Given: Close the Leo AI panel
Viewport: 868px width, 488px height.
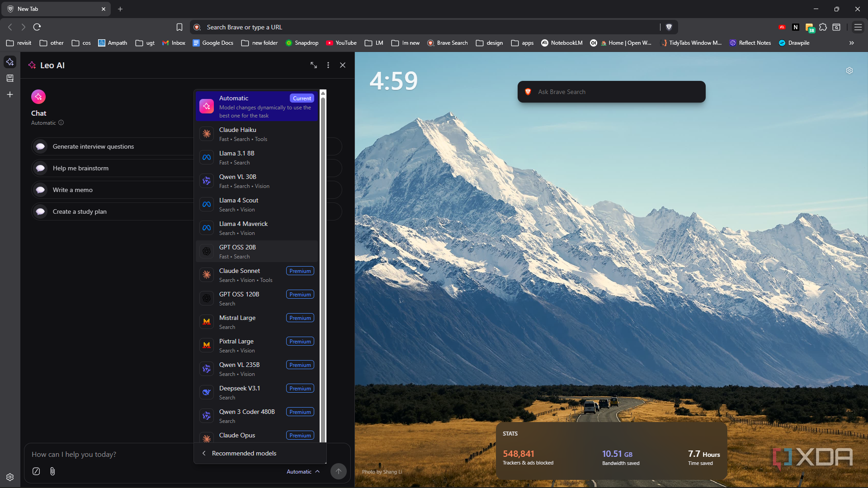Looking at the screenshot, I should (x=343, y=65).
